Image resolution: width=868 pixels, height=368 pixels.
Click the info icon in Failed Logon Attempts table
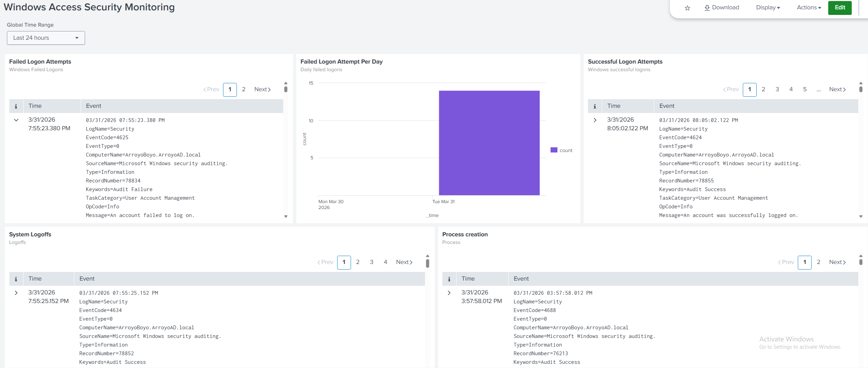16,106
